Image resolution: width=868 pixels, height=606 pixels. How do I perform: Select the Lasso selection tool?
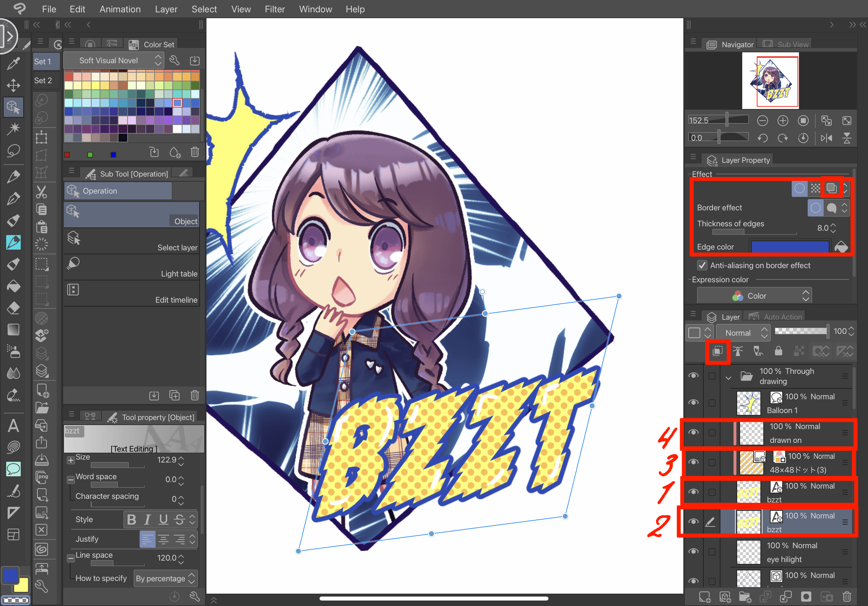pos(13,151)
